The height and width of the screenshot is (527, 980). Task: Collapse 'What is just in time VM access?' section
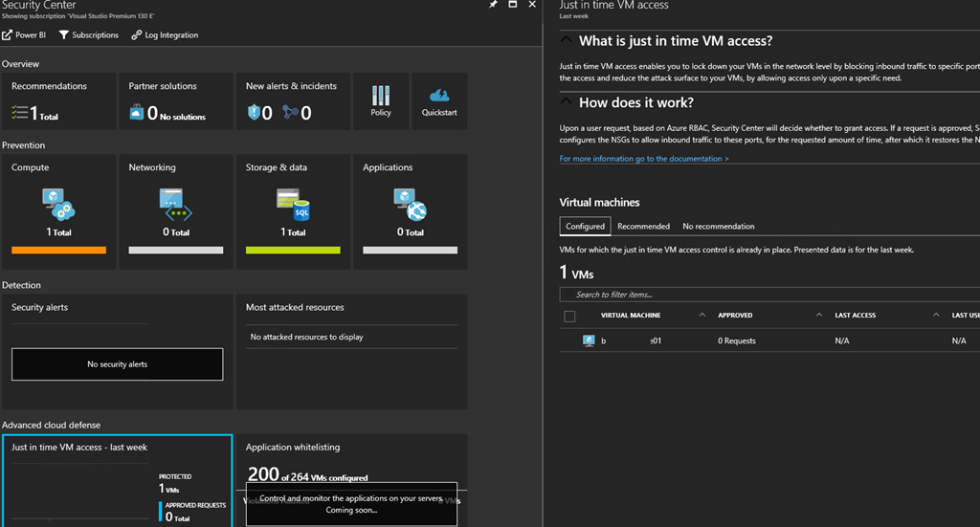click(567, 41)
